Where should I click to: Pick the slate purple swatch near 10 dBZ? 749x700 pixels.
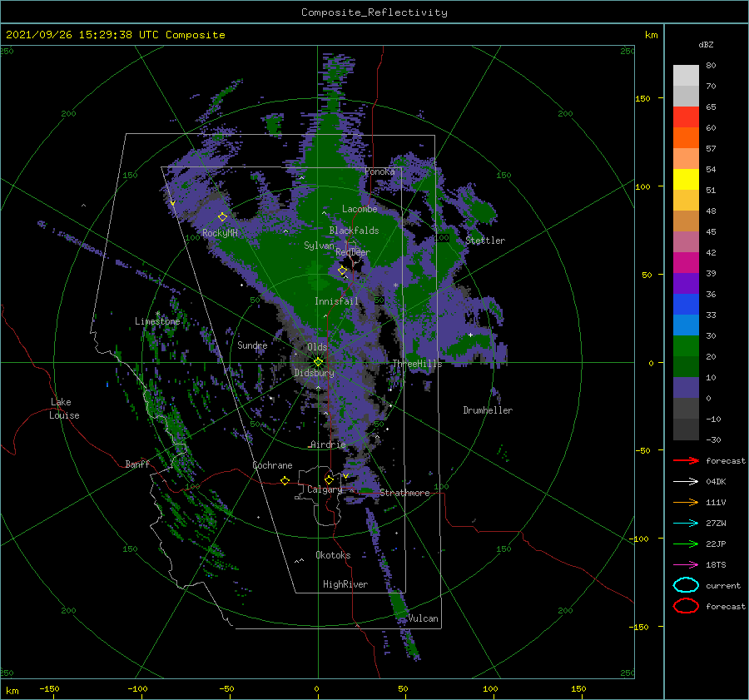coord(686,387)
